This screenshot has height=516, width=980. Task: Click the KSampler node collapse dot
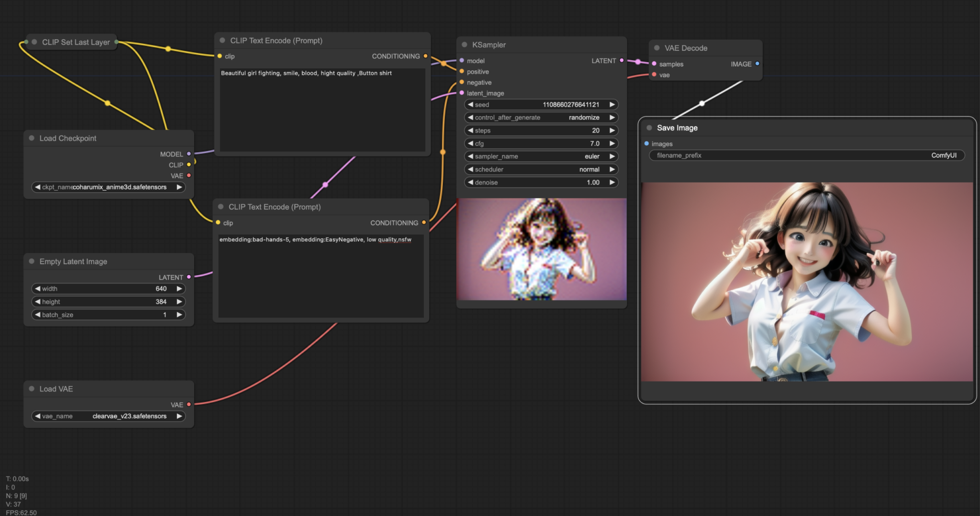click(464, 44)
